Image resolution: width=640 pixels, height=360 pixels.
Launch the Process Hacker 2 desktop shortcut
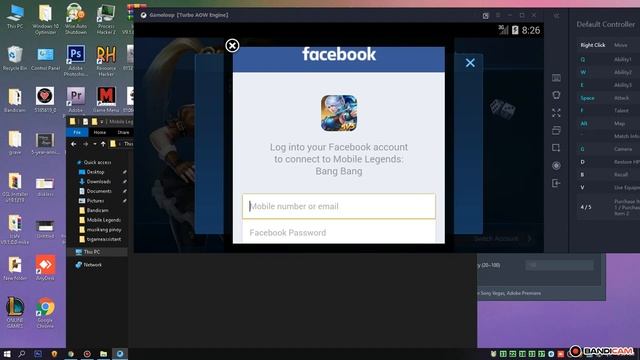106,18
